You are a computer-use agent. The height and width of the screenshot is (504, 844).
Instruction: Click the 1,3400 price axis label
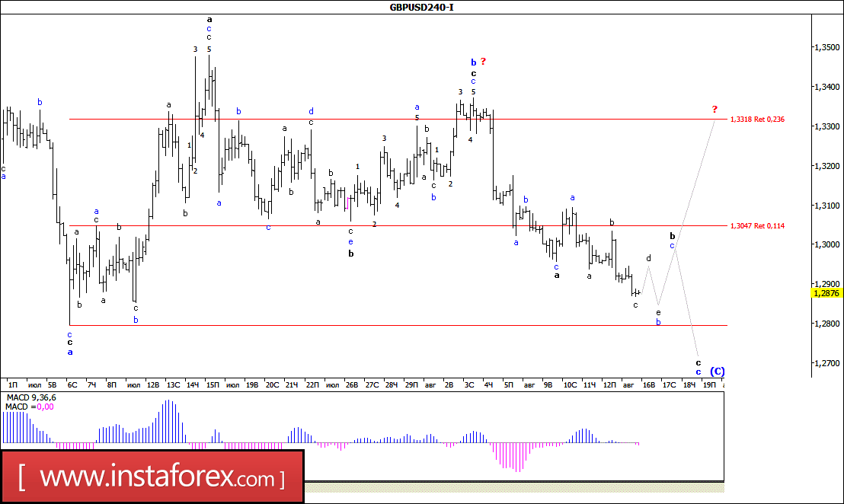[x=826, y=87]
